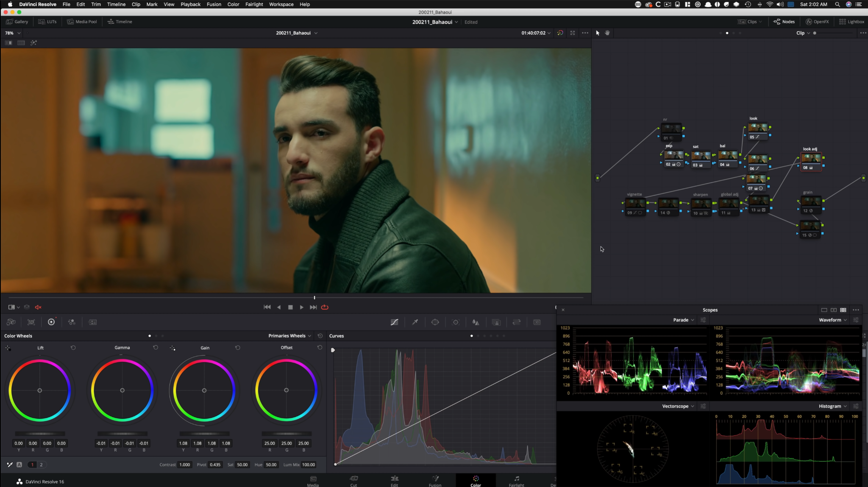Open the viewer zoom 78% dropdown
Viewport: 868px width, 487px height.
(13, 33)
